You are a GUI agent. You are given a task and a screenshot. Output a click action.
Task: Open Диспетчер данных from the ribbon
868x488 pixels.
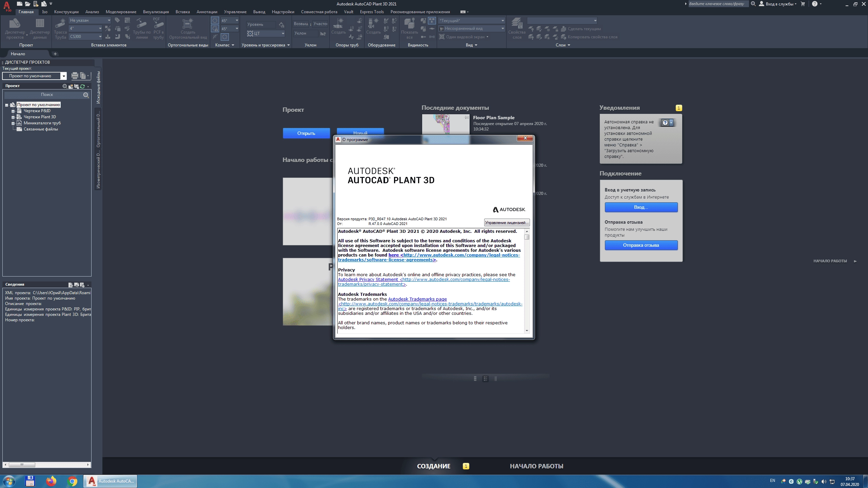[x=40, y=28]
